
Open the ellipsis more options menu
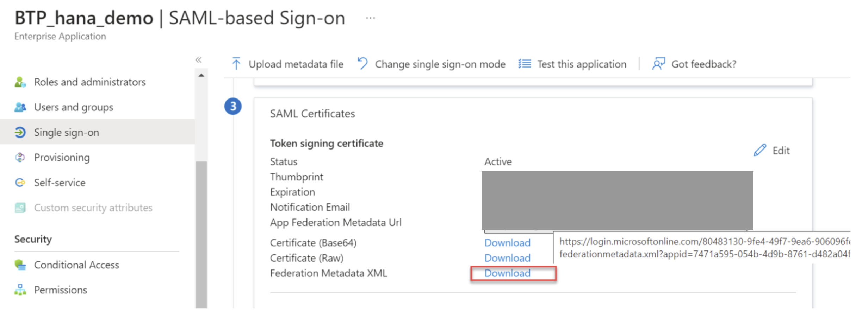tap(370, 18)
